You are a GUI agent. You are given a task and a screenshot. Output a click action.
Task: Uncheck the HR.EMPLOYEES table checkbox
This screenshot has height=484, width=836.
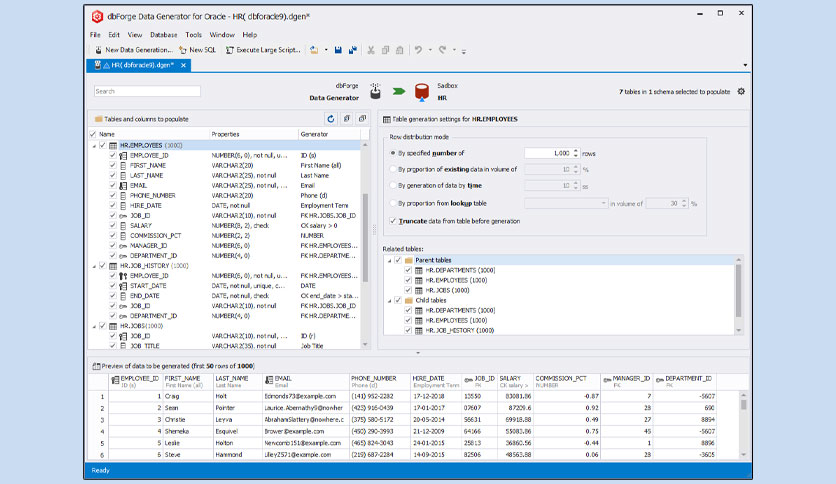(x=103, y=145)
